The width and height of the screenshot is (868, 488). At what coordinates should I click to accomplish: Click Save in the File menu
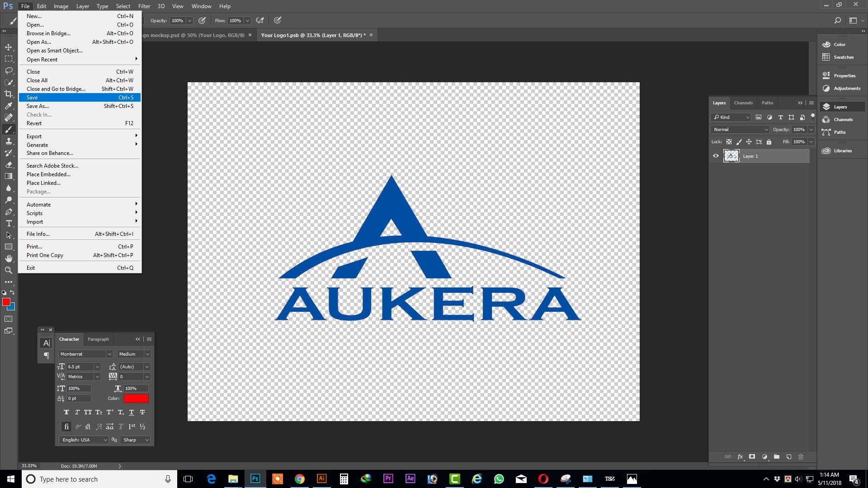[80, 98]
